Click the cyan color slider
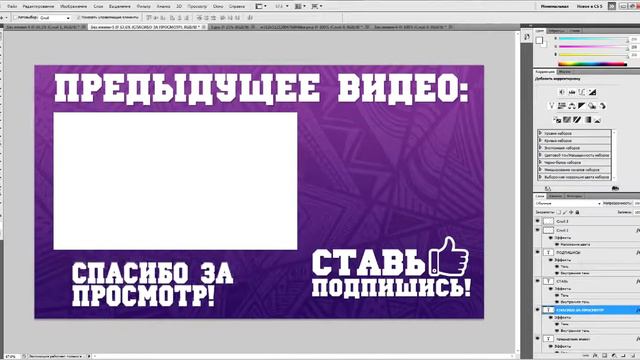 pos(593,39)
